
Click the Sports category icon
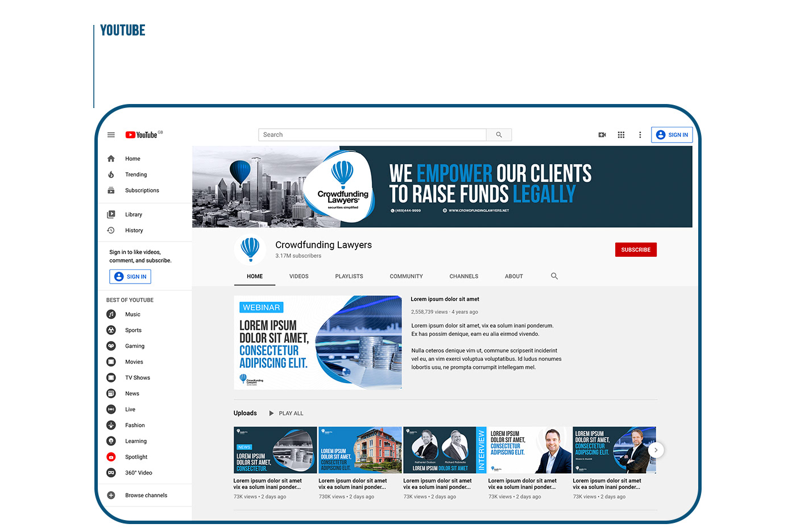tap(111, 330)
